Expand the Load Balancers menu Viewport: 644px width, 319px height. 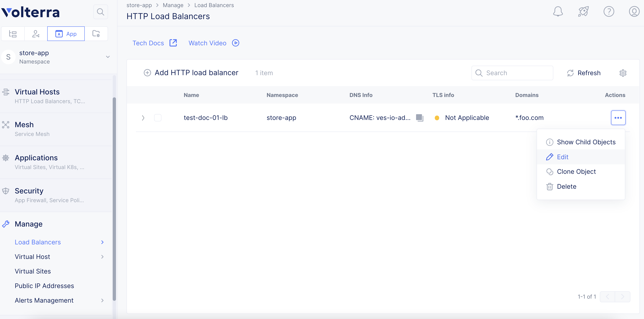click(x=102, y=242)
